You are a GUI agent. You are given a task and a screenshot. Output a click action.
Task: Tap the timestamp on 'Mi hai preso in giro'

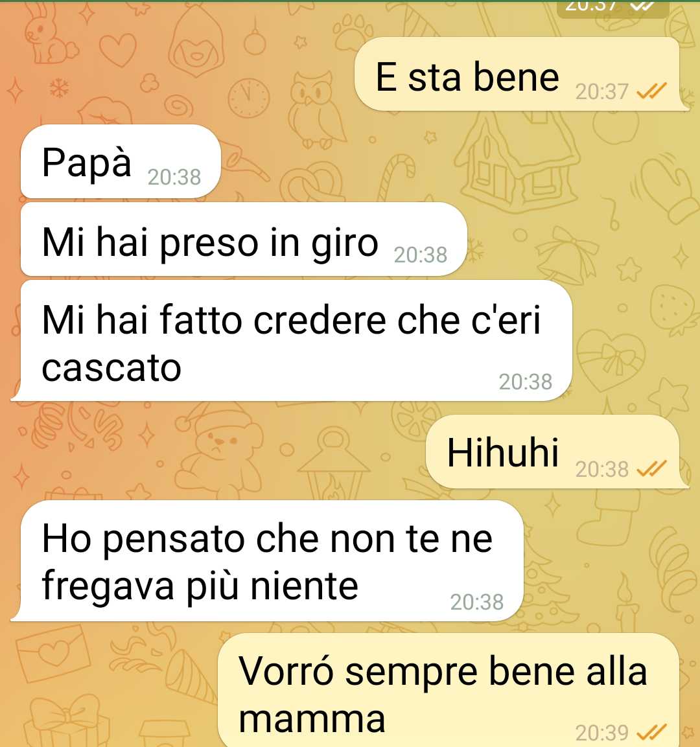pyautogui.click(x=420, y=255)
